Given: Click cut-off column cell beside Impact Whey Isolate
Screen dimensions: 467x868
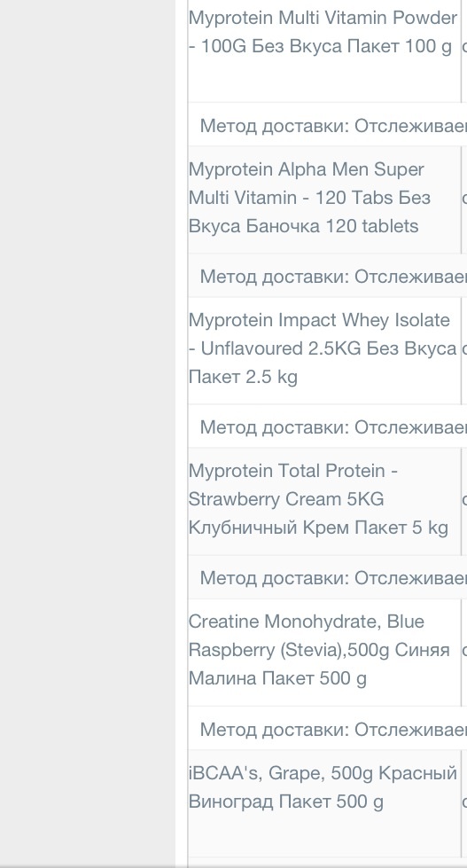Looking at the screenshot, I should click(x=464, y=348).
